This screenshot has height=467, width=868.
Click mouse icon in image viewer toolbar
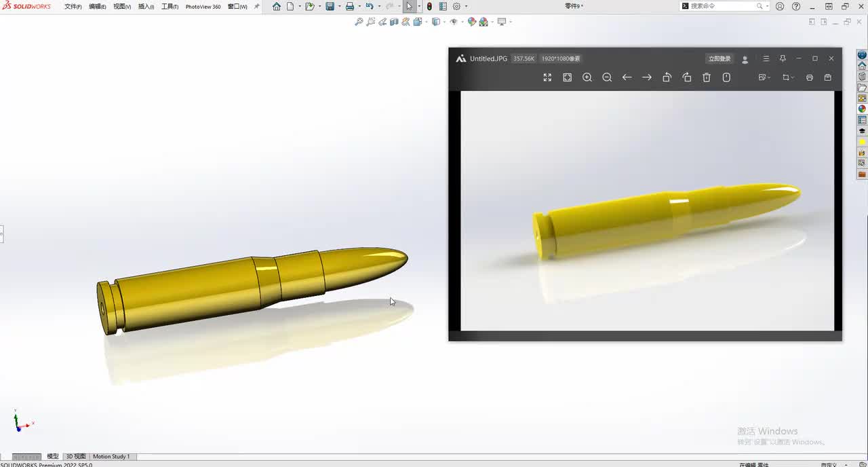point(726,77)
